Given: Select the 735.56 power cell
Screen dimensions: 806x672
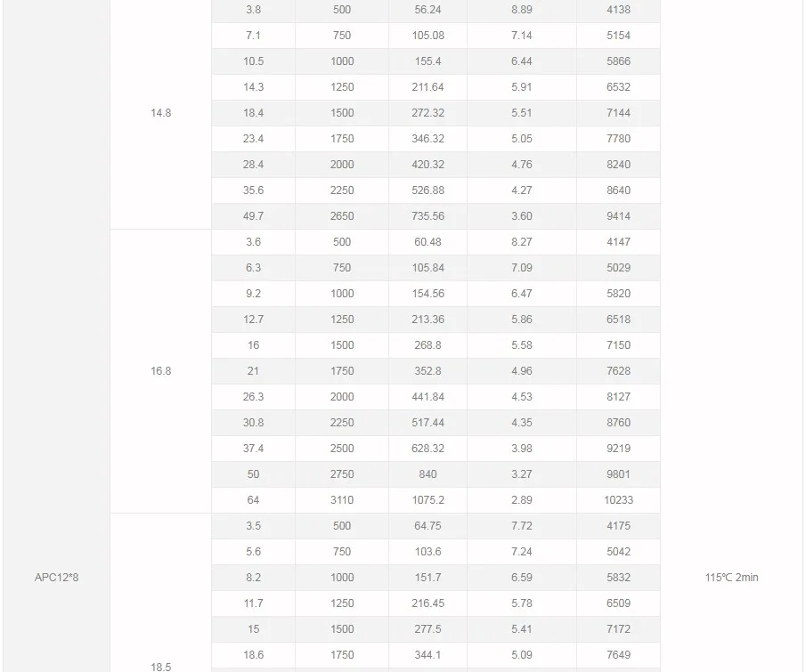Looking at the screenshot, I should coord(427,216).
